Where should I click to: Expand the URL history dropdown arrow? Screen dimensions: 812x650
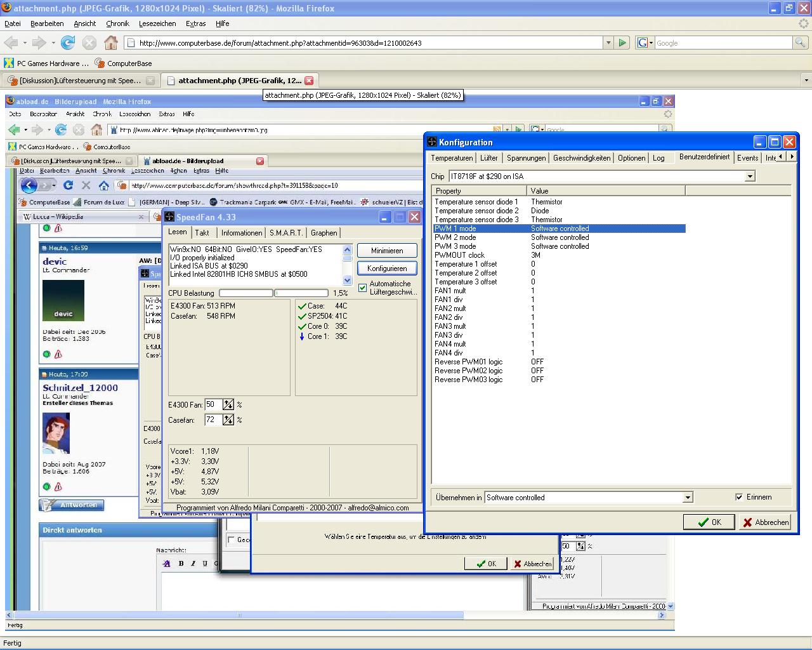point(608,43)
